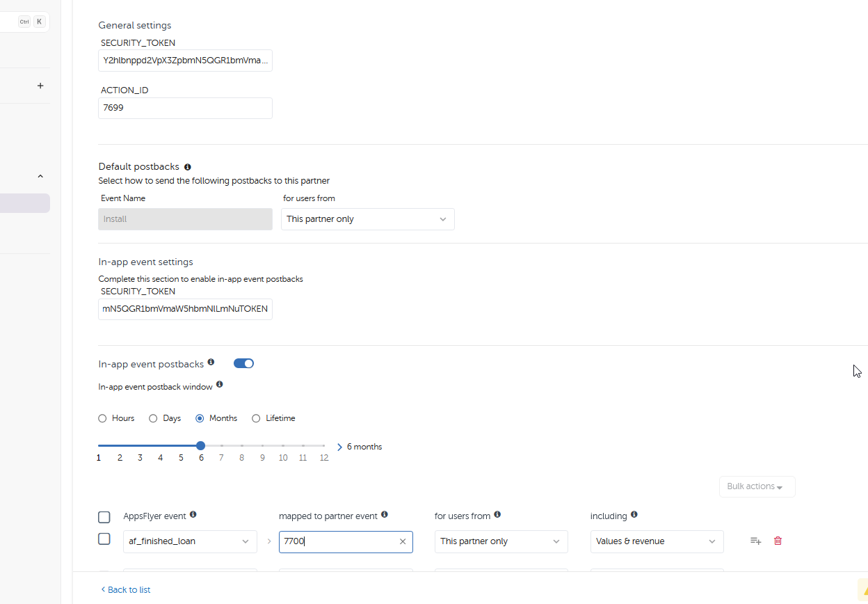The width and height of the screenshot is (868, 604).
Task: Click the disabled Install event name field
Action: pyautogui.click(x=185, y=219)
